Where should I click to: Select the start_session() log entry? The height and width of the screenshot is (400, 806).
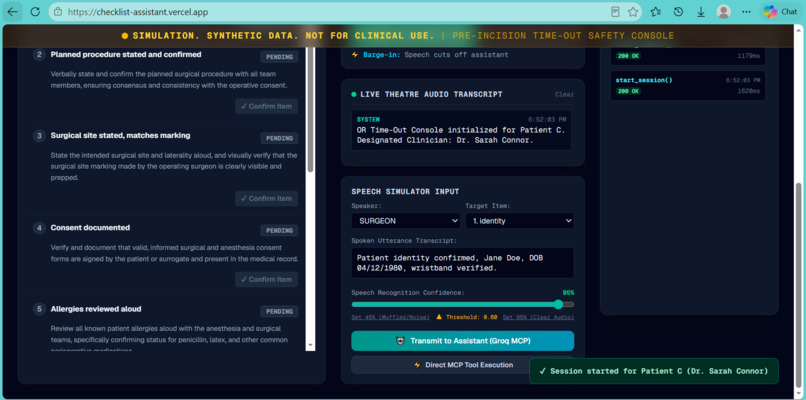[688, 86]
